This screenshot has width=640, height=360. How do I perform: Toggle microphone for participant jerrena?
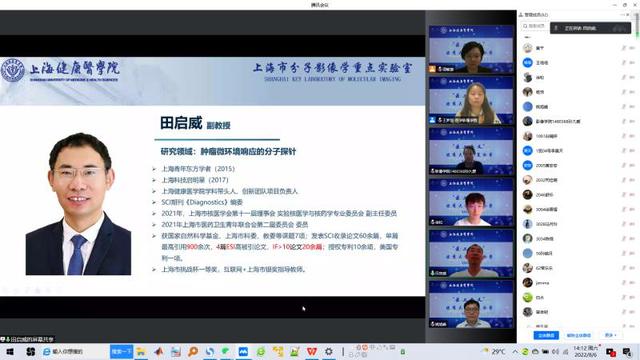624,282
